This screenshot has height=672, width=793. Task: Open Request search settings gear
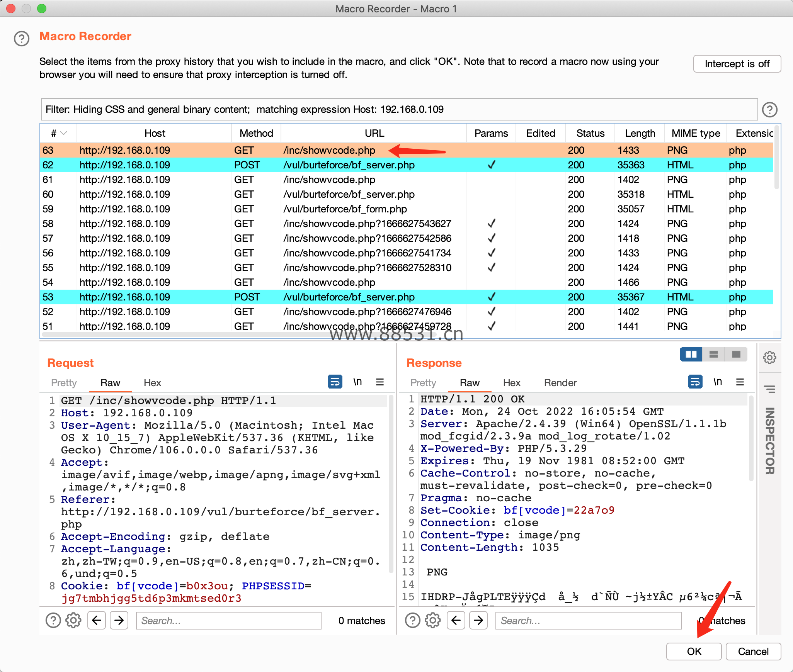(73, 621)
